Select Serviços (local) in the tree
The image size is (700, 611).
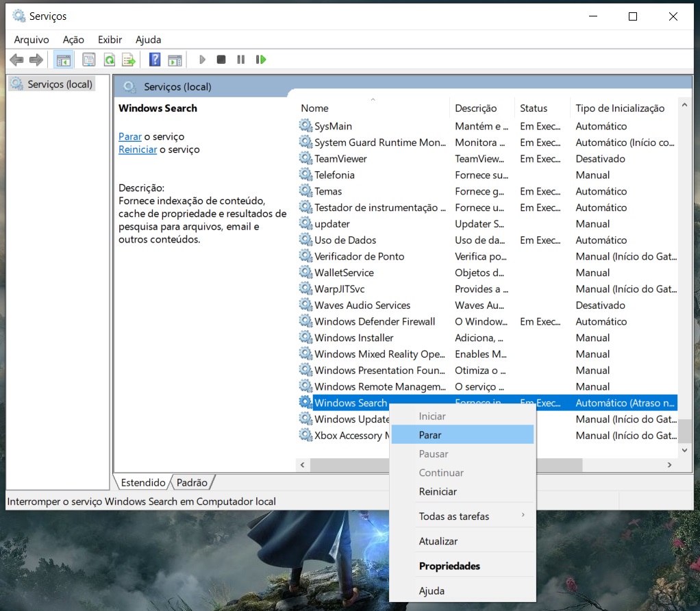tap(52, 84)
